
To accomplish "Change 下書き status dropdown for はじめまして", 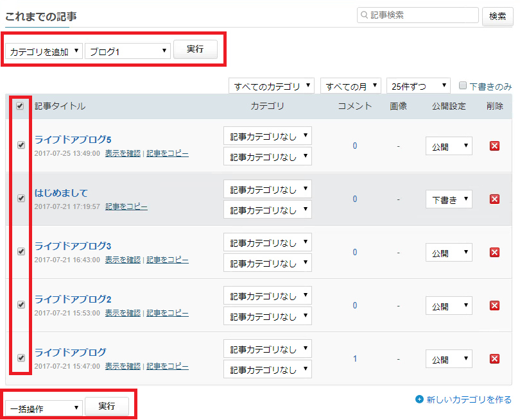I will click(448, 199).
